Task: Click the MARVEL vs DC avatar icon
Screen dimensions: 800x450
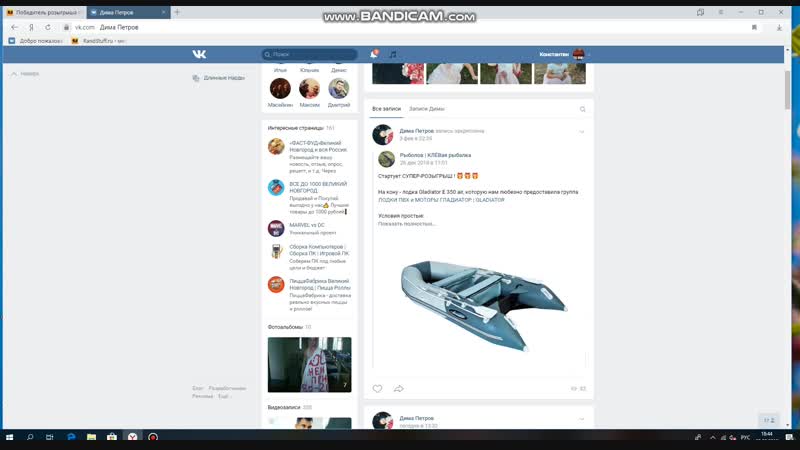Action: click(276, 228)
